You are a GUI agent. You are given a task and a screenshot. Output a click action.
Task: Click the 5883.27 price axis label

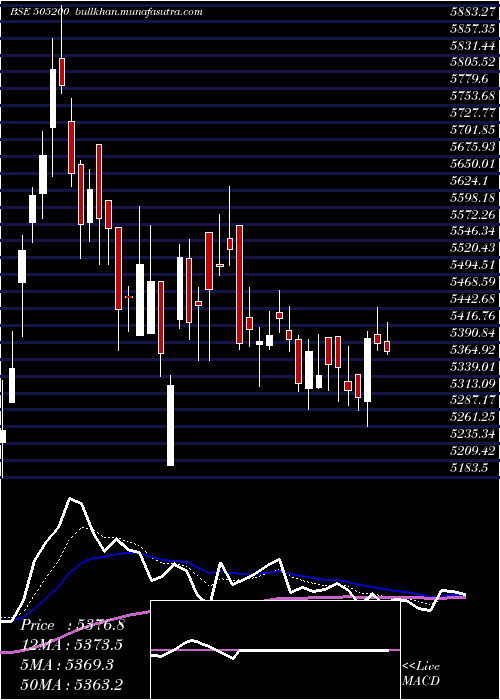coord(473,12)
